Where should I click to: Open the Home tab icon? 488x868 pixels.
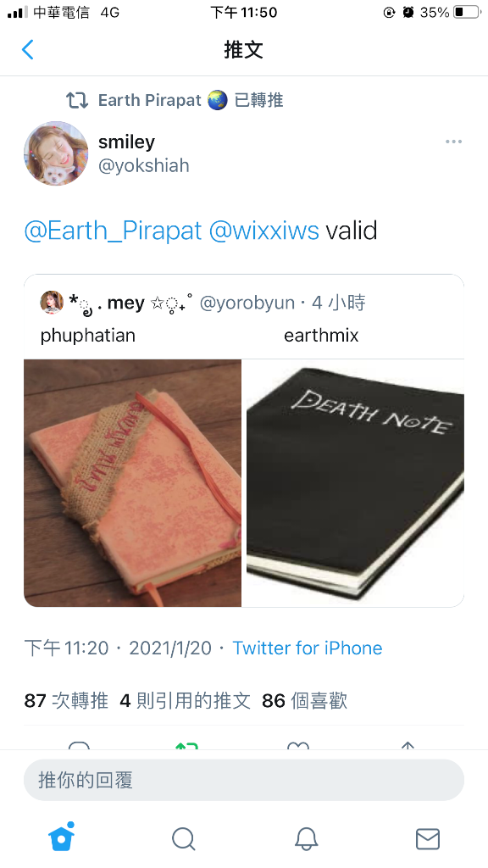(61, 837)
